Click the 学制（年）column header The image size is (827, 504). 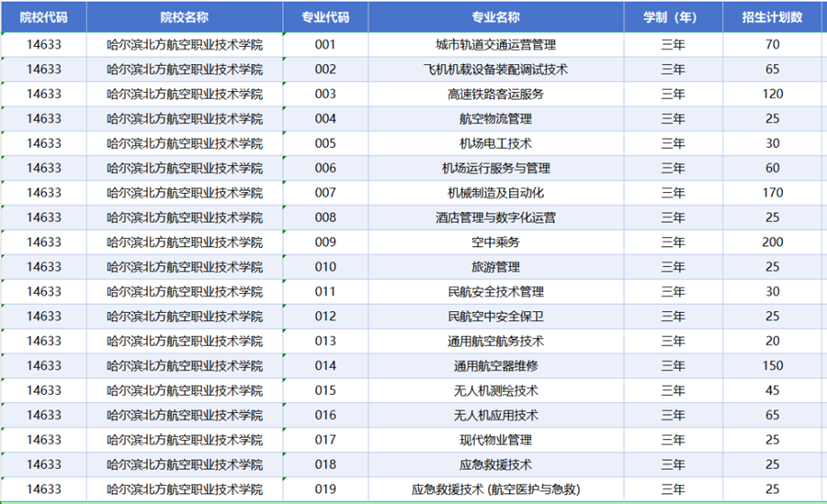coord(673,17)
